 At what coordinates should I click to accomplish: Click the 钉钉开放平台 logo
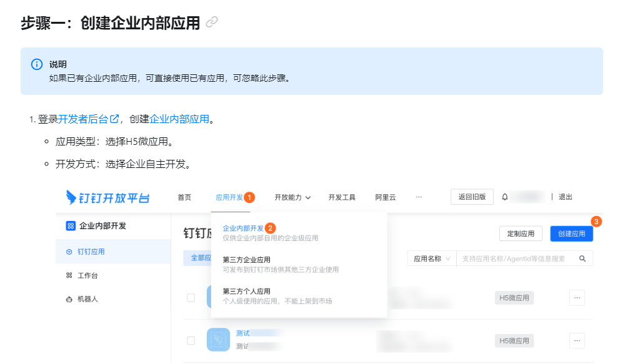(x=107, y=197)
